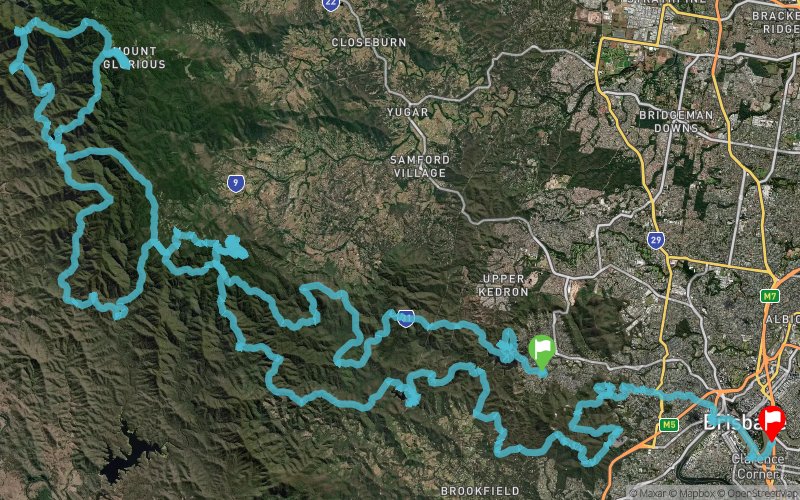This screenshot has height=500, width=800.
Task: Select the Upper Kedron label
Action: [x=503, y=285]
